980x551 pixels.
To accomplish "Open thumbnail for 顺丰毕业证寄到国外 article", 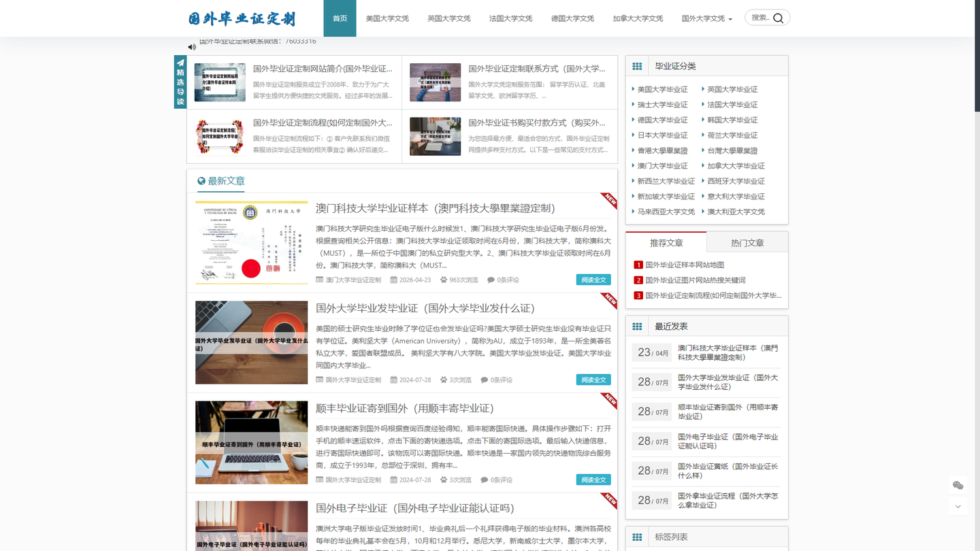I will pos(251,442).
